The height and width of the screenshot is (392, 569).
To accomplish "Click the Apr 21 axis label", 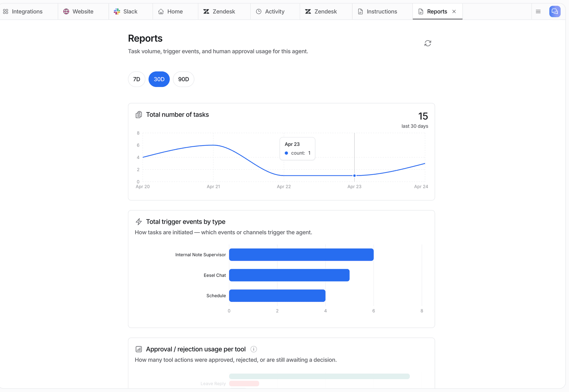I will (x=213, y=187).
